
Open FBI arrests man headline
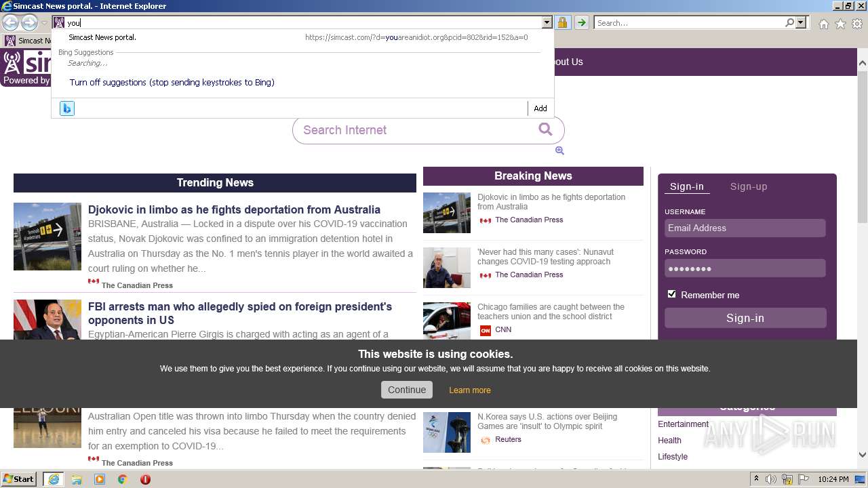coord(240,313)
